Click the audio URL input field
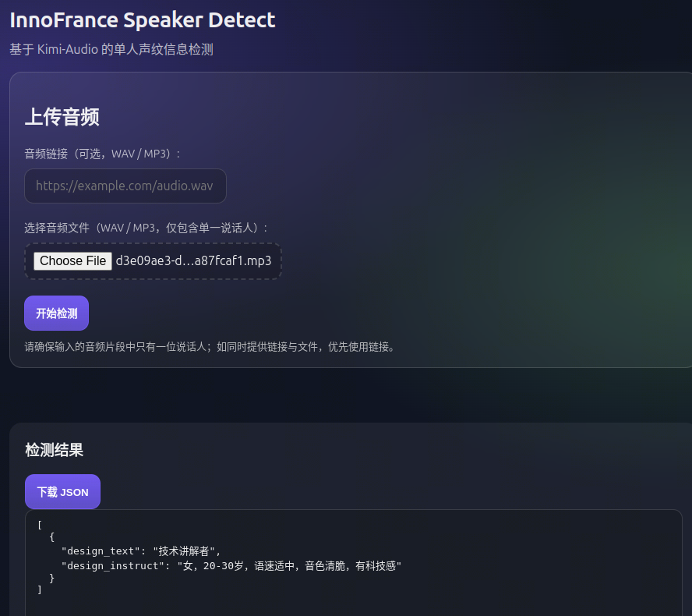Viewport: 692px width, 616px height. click(x=125, y=186)
